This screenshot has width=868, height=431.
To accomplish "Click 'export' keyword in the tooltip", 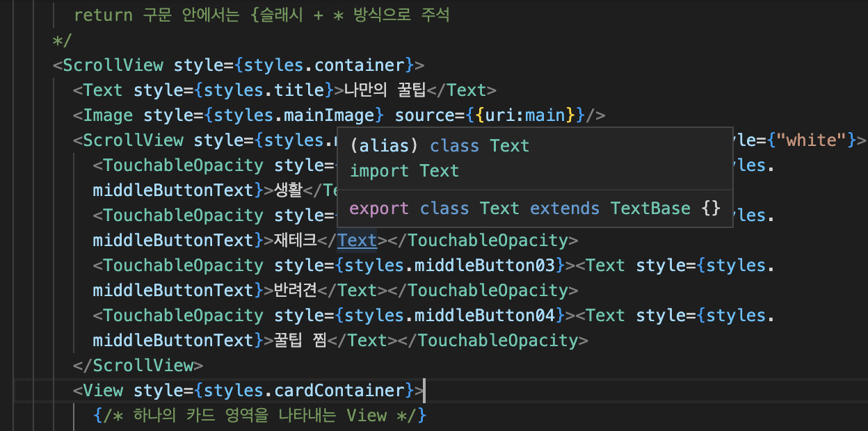I will (380, 208).
